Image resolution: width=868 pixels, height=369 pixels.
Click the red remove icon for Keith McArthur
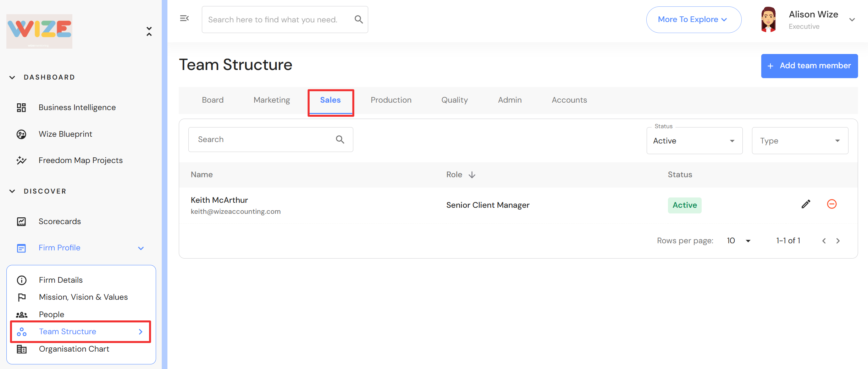(x=831, y=204)
